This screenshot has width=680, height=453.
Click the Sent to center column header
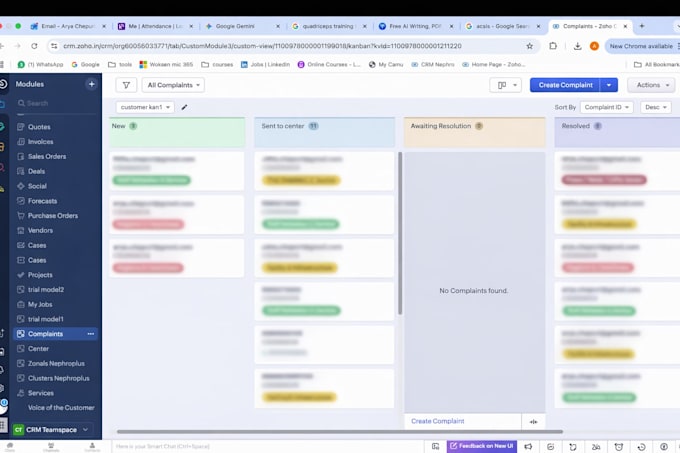click(x=324, y=132)
